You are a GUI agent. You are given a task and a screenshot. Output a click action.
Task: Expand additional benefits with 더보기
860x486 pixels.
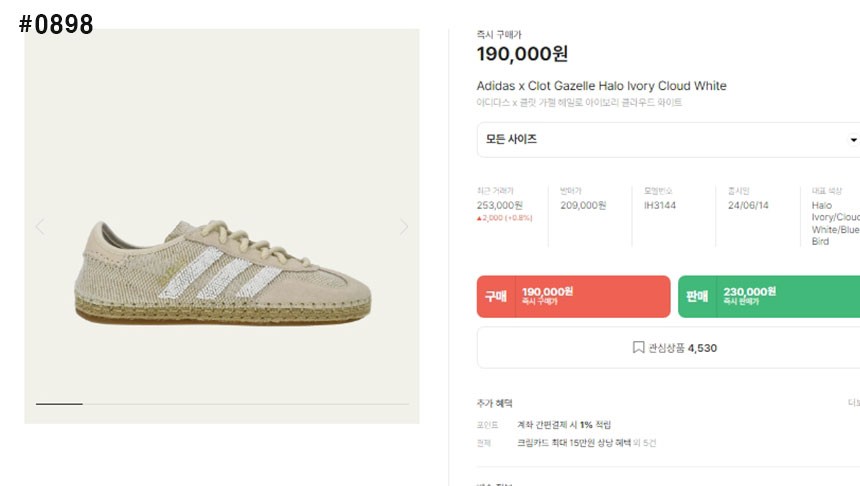[853, 403]
